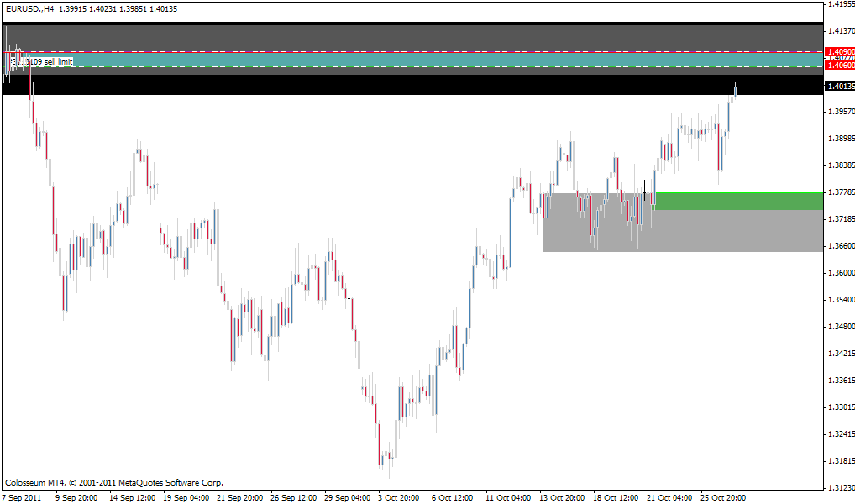Click the 29 Sep 04:00 date label

(348, 497)
